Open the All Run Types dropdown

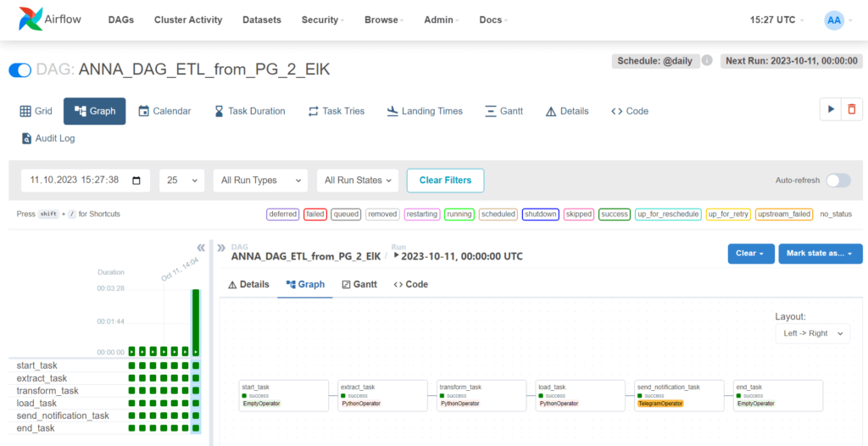(x=260, y=181)
